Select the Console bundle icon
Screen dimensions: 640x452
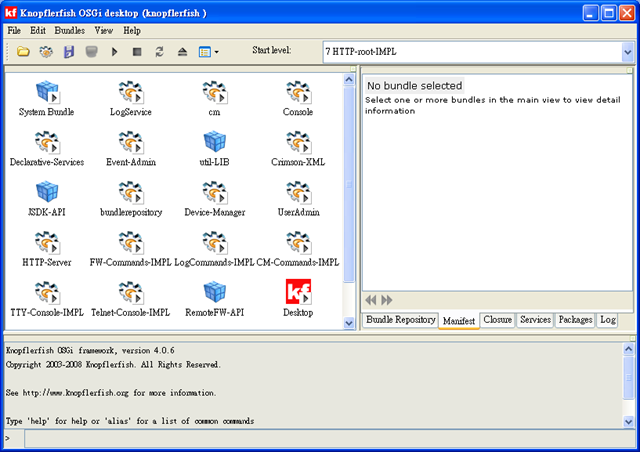[x=298, y=91]
